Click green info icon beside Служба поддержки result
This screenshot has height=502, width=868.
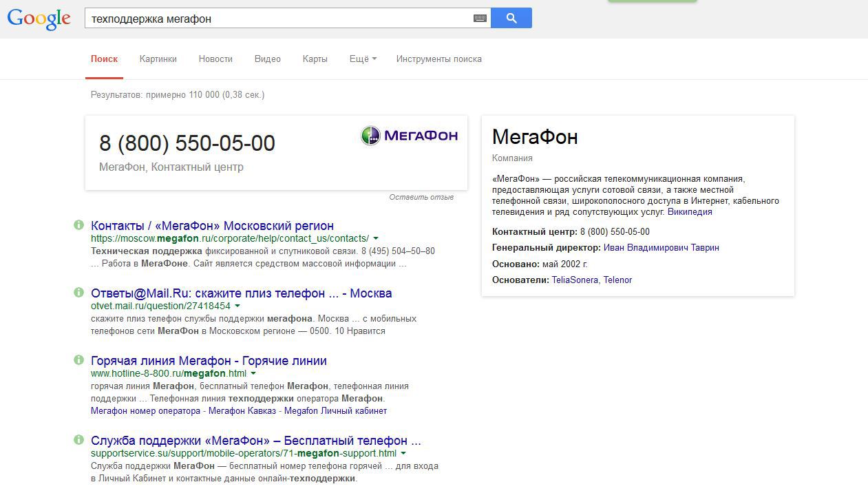pos(78,440)
